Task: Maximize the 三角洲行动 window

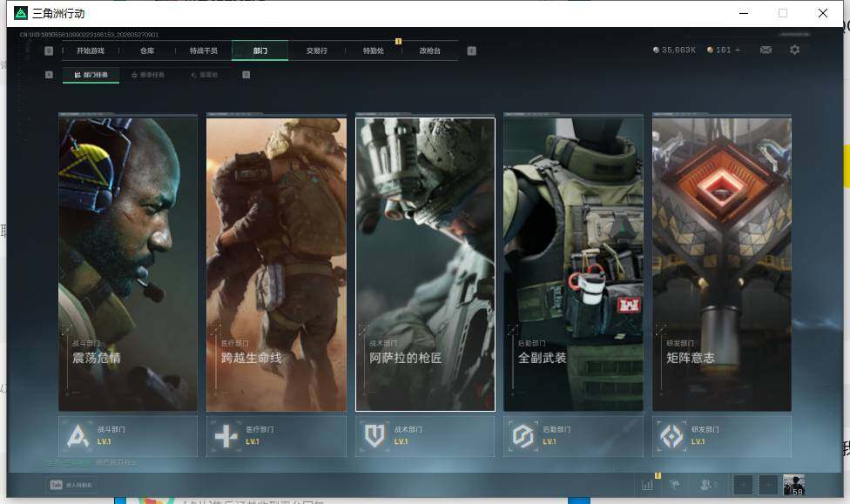Action: point(783,13)
